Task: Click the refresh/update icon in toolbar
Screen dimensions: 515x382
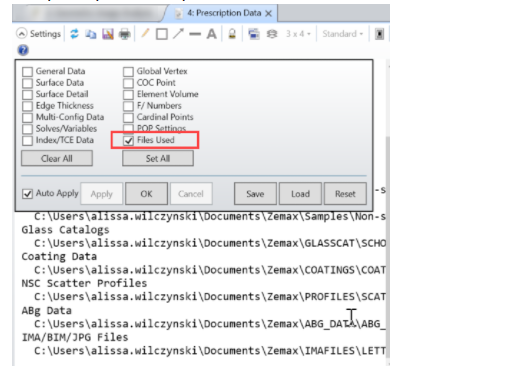Action: [x=74, y=34]
